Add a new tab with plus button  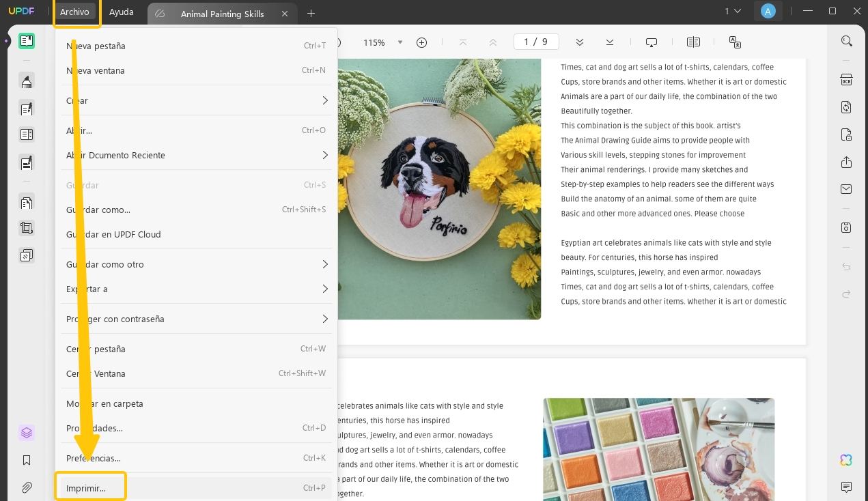(x=311, y=13)
